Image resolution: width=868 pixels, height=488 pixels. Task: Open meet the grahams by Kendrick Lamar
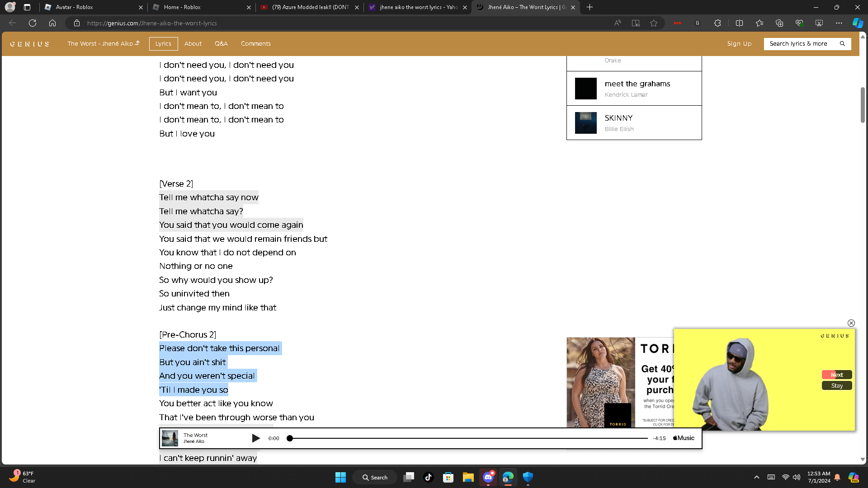tap(634, 89)
